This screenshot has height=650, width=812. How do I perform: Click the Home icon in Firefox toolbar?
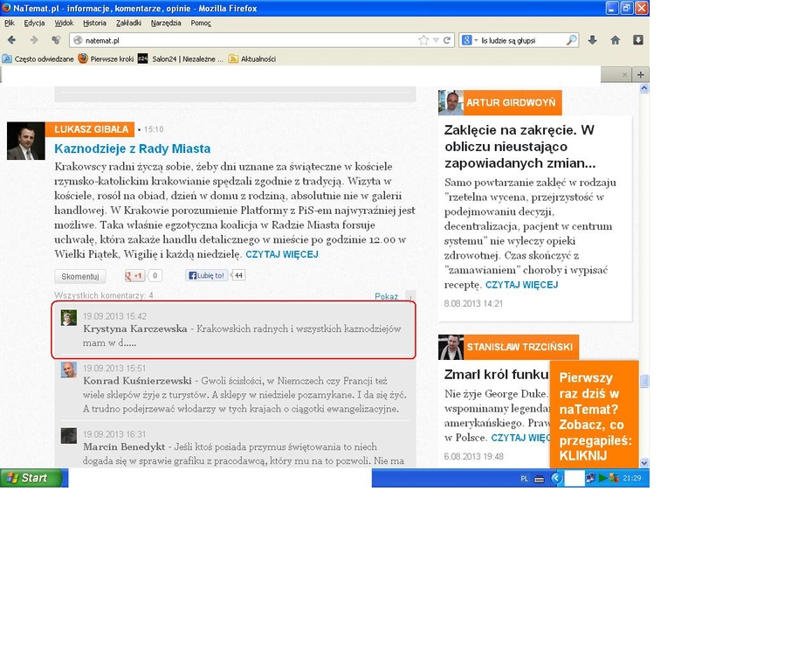pos(616,40)
